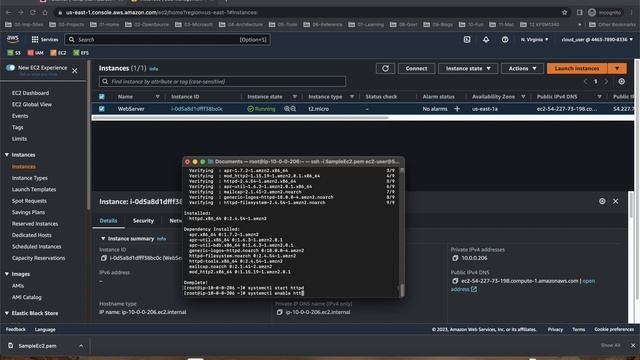Copy private IPv4 address 10.0.0.206

[455, 258]
